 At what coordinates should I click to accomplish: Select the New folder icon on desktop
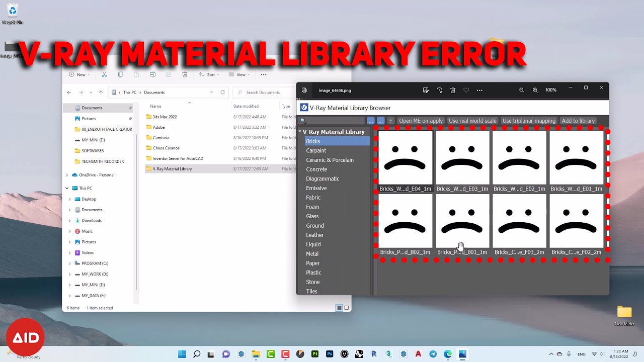624,316
